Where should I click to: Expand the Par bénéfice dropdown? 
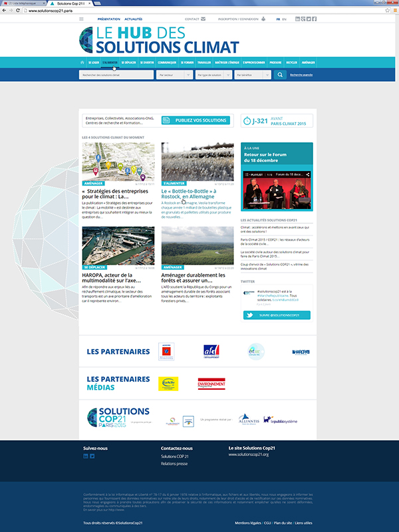[x=253, y=75]
